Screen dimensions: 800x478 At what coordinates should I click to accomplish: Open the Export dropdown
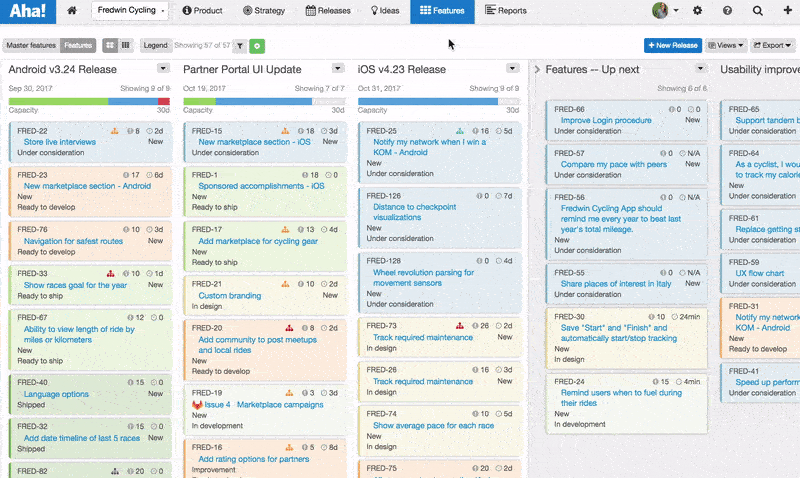coord(772,45)
